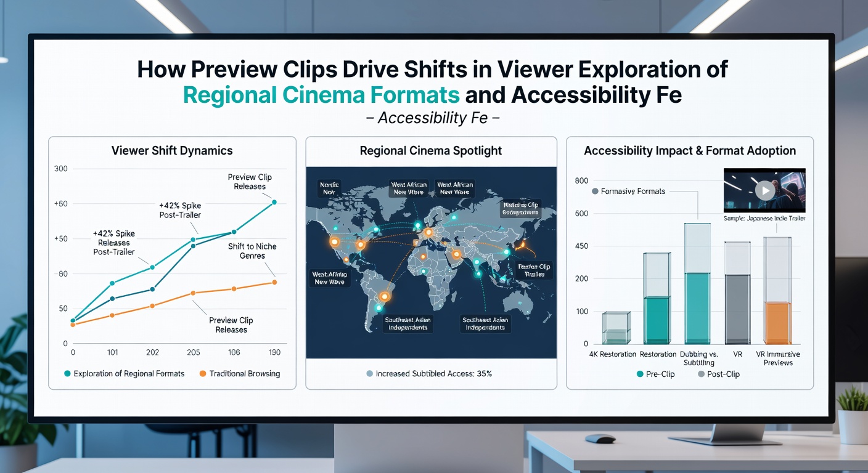Click the orange hotspot over Japan
Image resolution: width=868 pixels, height=473 pixels.
pyautogui.click(x=524, y=245)
